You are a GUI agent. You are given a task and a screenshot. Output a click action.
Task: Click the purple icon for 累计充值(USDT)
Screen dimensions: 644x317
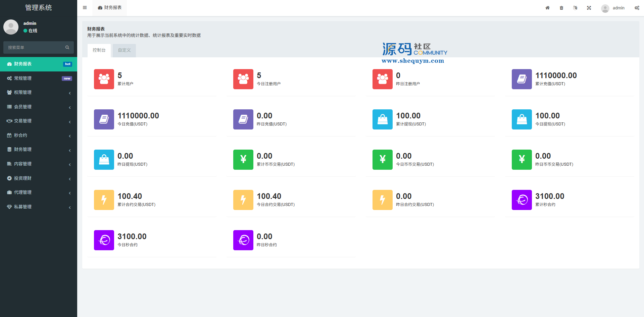(522, 79)
